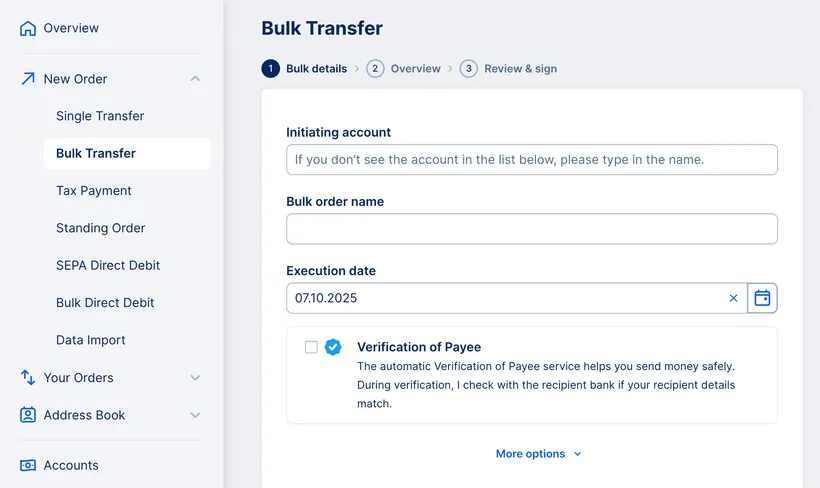Select Tax Payment in the sidebar
Image resolution: width=820 pixels, height=488 pixels.
click(94, 191)
